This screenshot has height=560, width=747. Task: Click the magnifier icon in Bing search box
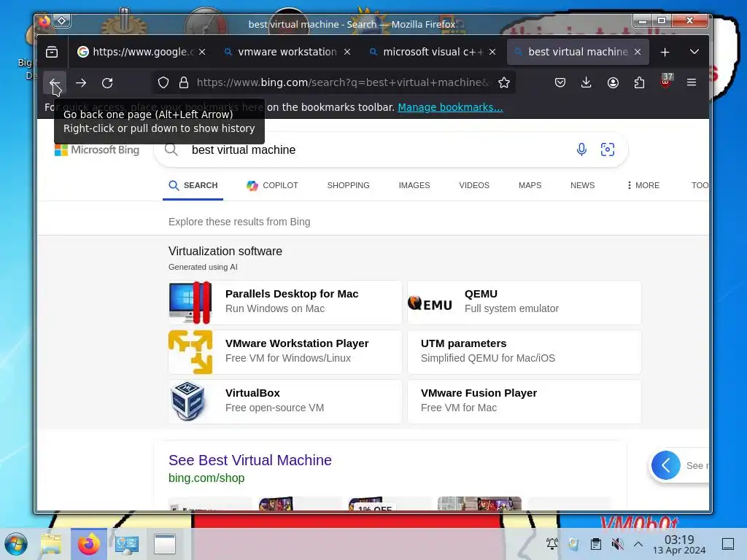[171, 149]
